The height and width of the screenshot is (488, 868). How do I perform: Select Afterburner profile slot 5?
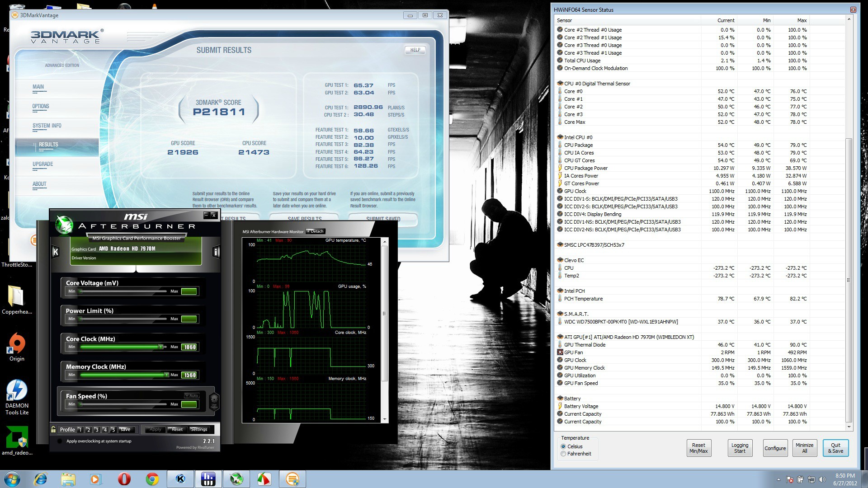[113, 430]
